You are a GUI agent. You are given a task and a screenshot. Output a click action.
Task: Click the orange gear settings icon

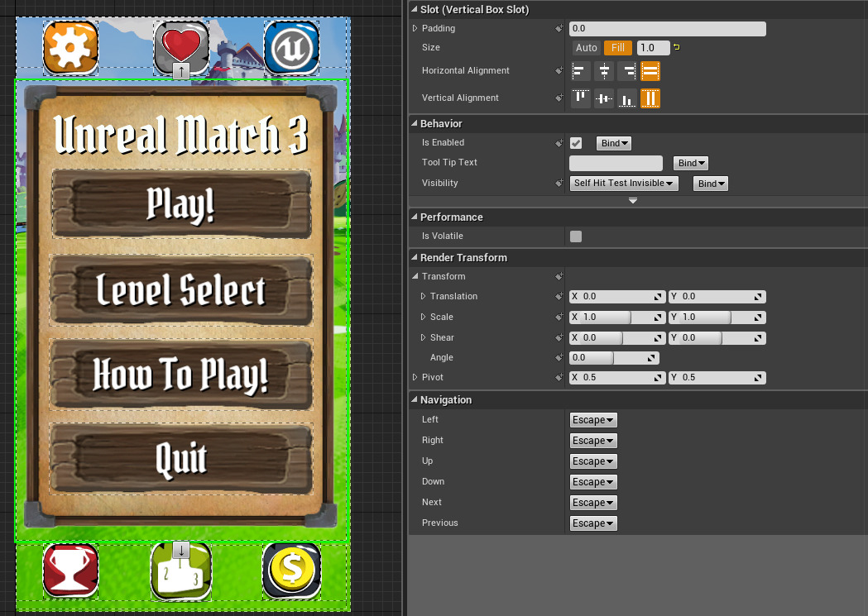[71, 47]
